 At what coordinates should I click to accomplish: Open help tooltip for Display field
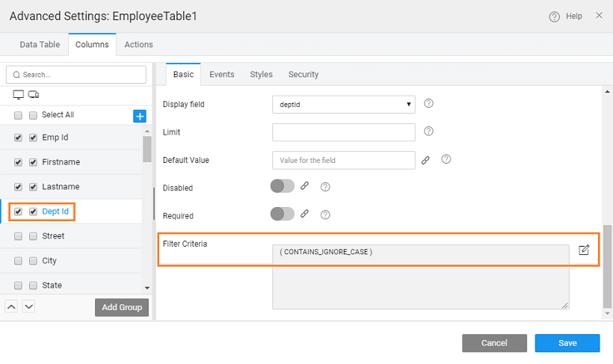click(x=429, y=104)
